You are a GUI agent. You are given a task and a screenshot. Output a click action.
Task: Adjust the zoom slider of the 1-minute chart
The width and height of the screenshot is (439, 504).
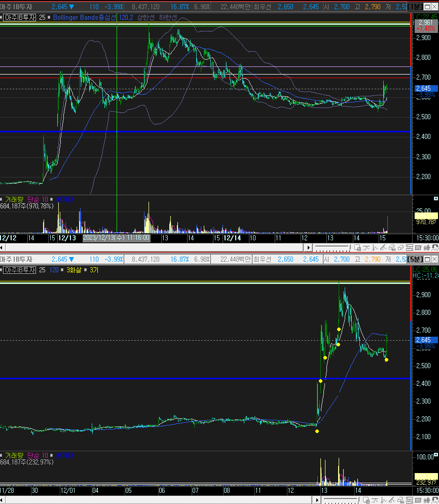point(333,247)
